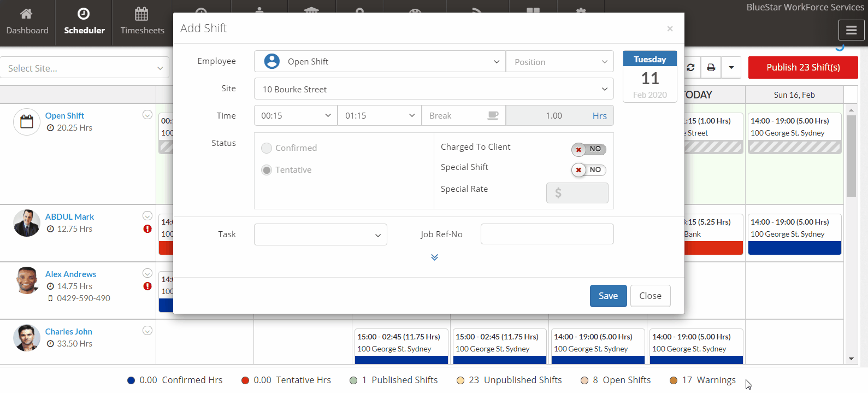This screenshot has height=393, width=868.
Task: Click the Confirmed Hrs blue legend dot
Action: [131, 380]
